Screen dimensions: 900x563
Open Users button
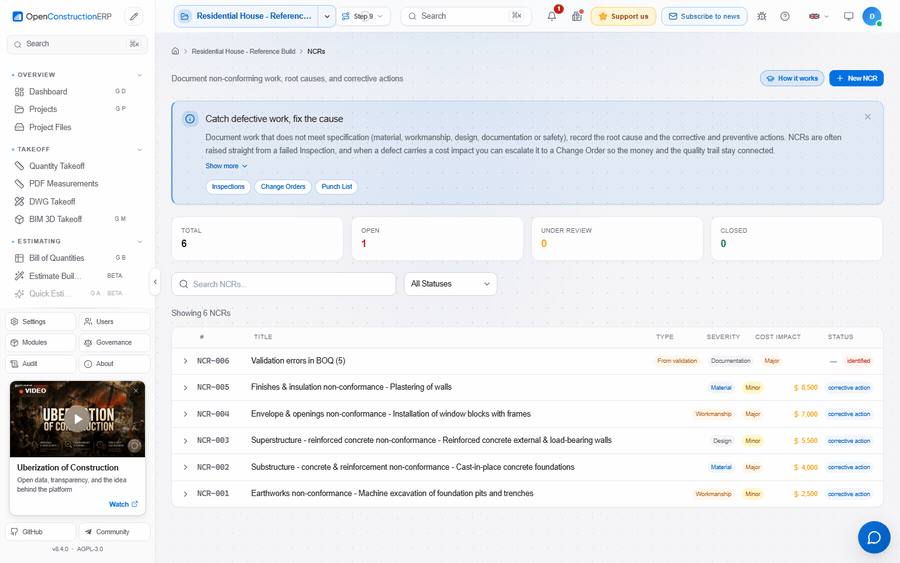point(114,321)
